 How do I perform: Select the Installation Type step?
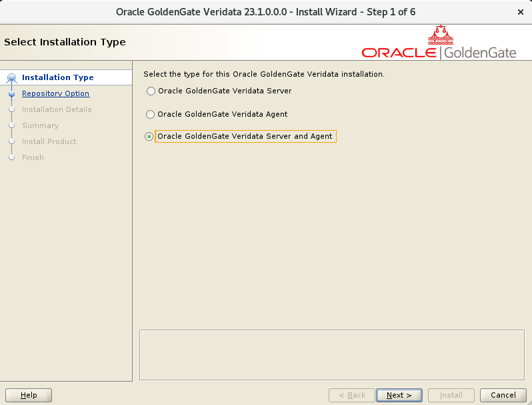click(58, 77)
